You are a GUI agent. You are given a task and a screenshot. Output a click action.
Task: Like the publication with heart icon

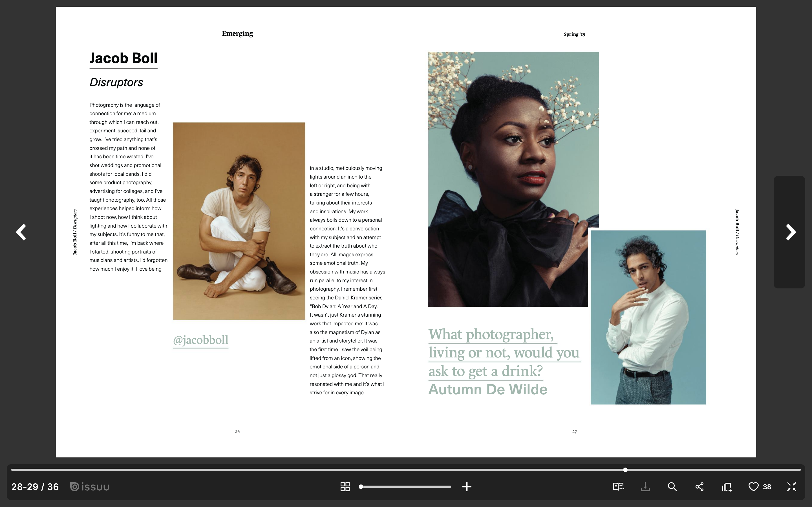tap(753, 486)
